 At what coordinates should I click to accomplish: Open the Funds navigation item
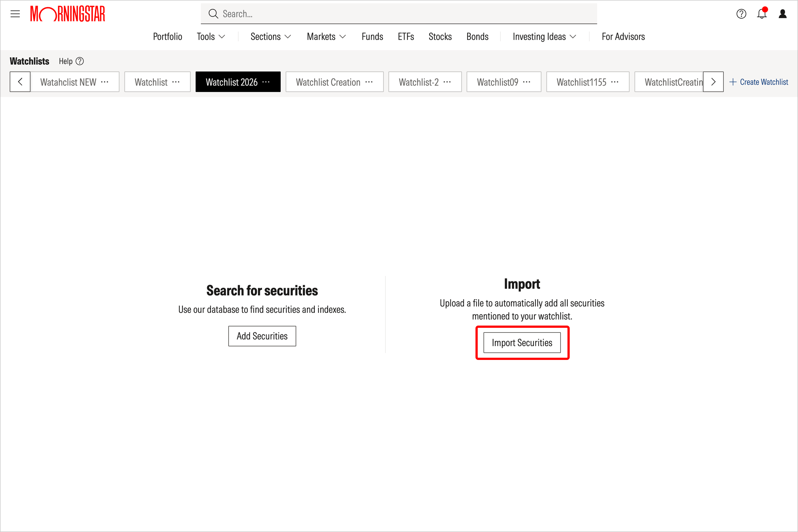(x=372, y=37)
